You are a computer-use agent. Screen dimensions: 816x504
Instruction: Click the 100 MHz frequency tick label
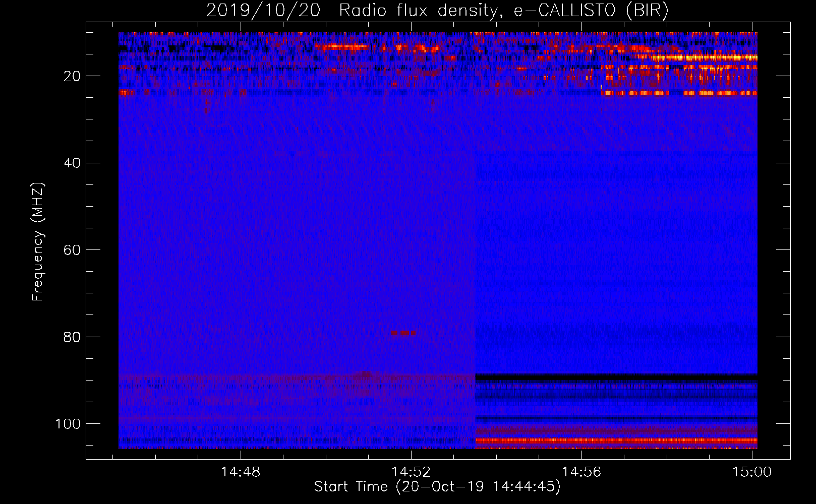68,424
